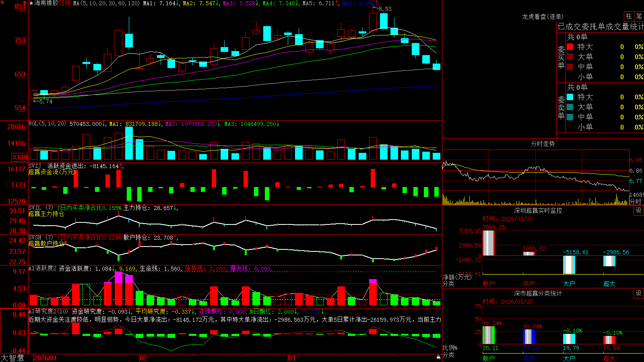This screenshot has width=644, height=362.
Task: Click the 15.86 超大 percentage value
Action: (x=611, y=348)
